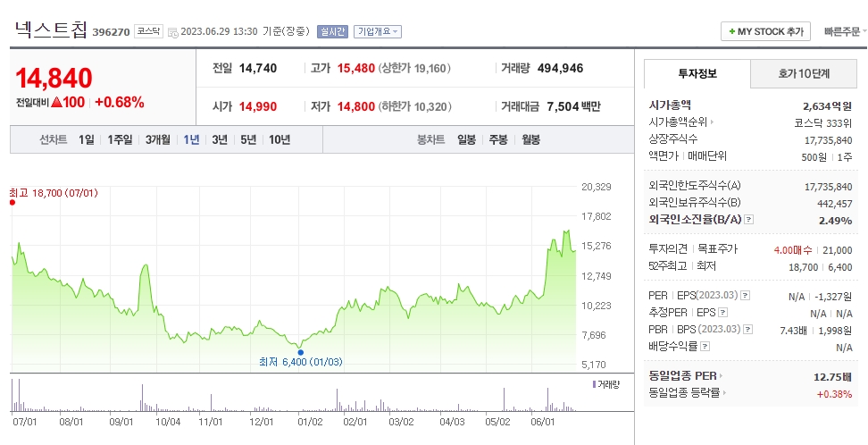Click the 고가 value 15,480
868x445 pixels.
click(356, 69)
